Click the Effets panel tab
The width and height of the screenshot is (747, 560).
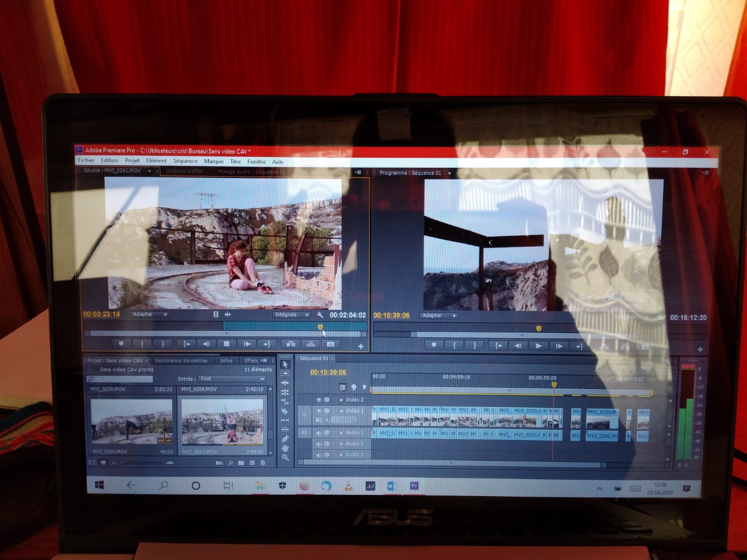(x=251, y=361)
